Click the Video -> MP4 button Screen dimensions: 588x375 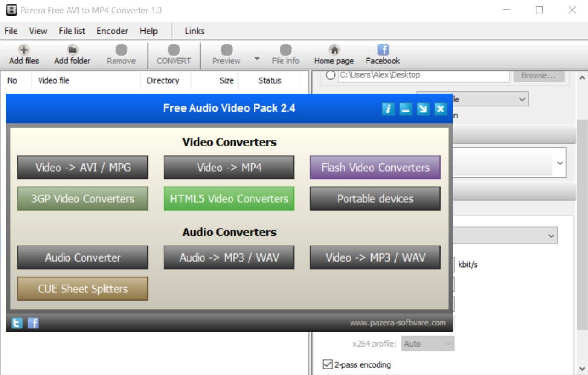(229, 168)
